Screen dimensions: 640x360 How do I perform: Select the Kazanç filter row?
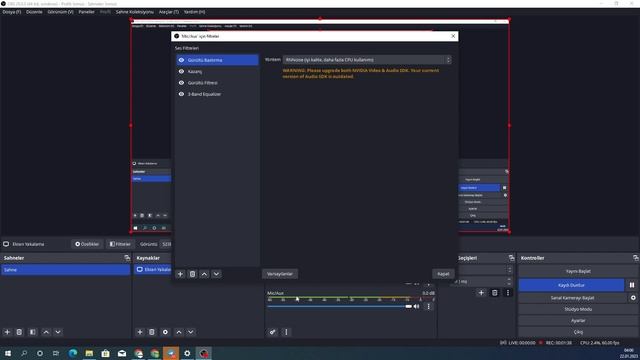coord(218,71)
